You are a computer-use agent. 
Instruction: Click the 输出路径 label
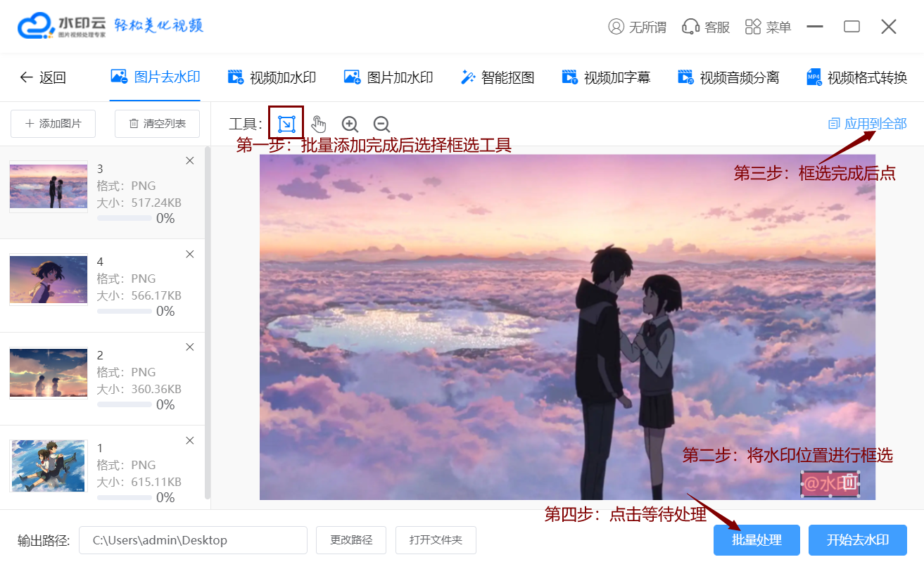tap(44, 540)
